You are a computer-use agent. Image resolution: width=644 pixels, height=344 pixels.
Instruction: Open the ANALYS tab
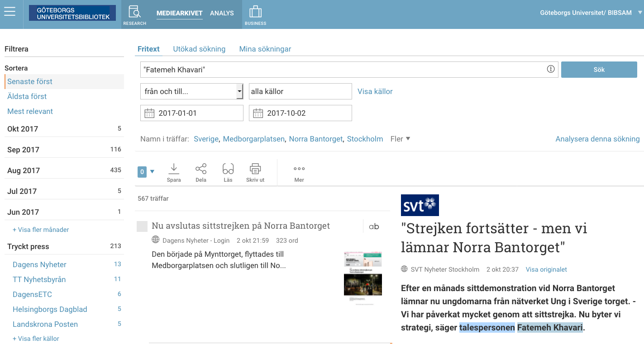[221, 13]
